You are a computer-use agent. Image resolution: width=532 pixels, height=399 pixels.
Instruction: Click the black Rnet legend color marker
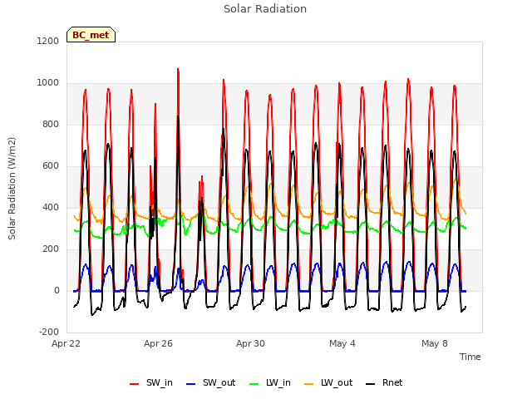coord(370,384)
